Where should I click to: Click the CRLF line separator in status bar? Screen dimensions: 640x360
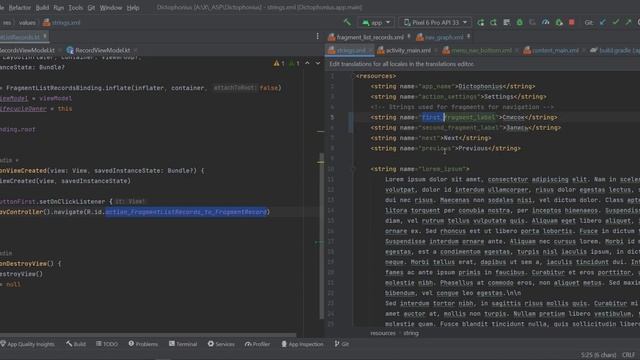pos(629,355)
